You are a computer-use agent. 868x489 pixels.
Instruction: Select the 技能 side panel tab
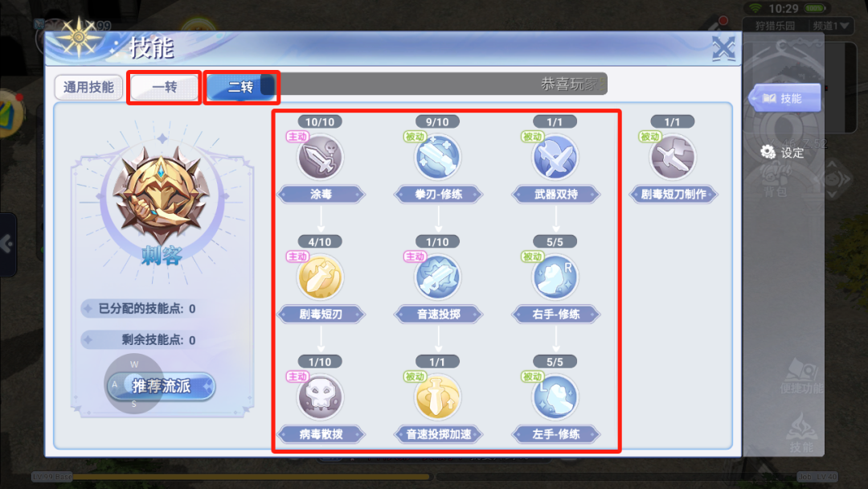tap(784, 99)
